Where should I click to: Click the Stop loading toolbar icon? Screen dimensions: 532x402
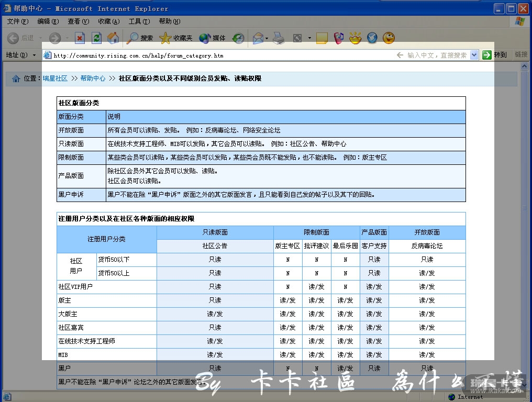tap(80, 38)
